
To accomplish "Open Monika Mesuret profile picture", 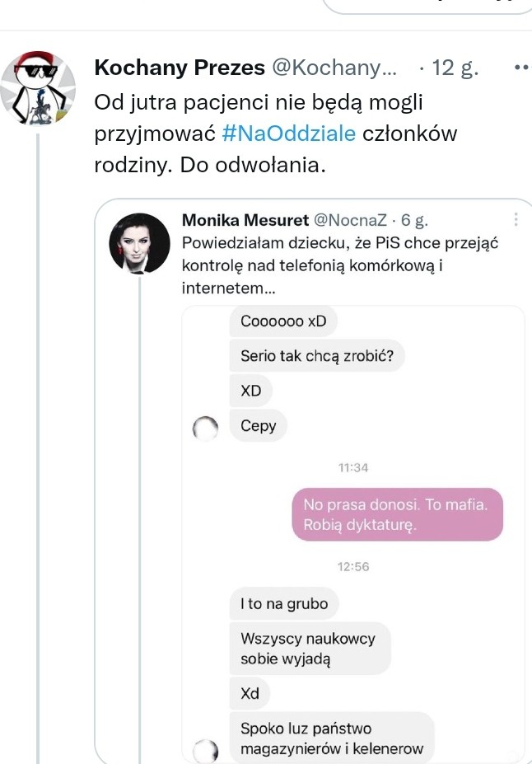I will 139,243.
